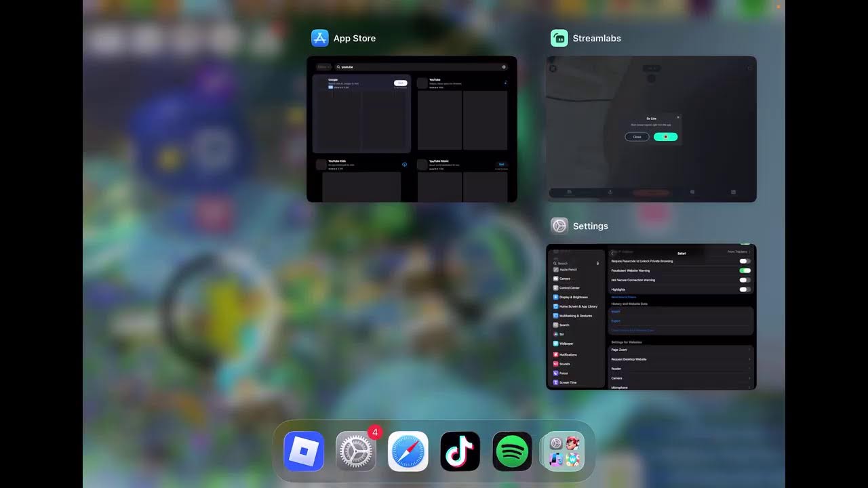The height and width of the screenshot is (488, 868).
Task: Select Sounds in the Settings sidebar
Action: (x=576, y=364)
